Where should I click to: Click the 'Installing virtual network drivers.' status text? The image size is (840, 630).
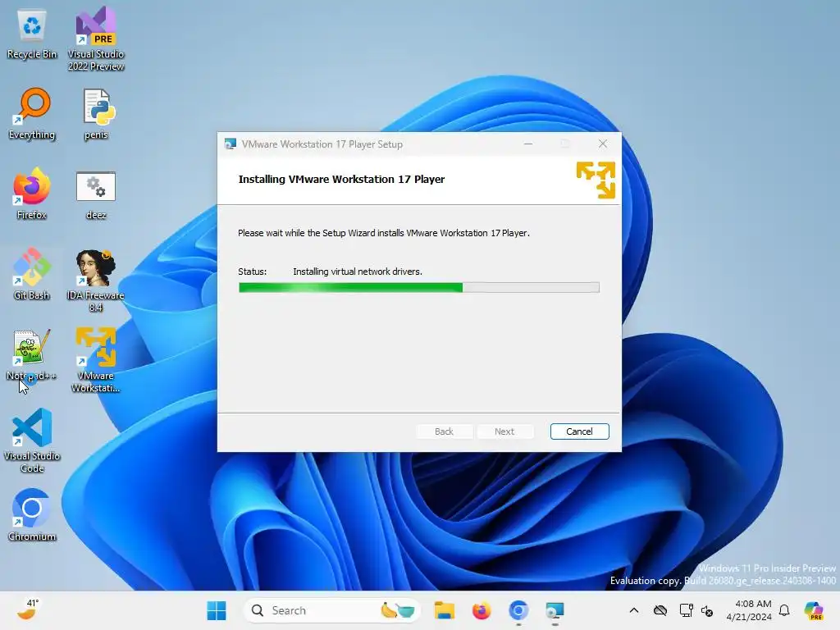358,272
